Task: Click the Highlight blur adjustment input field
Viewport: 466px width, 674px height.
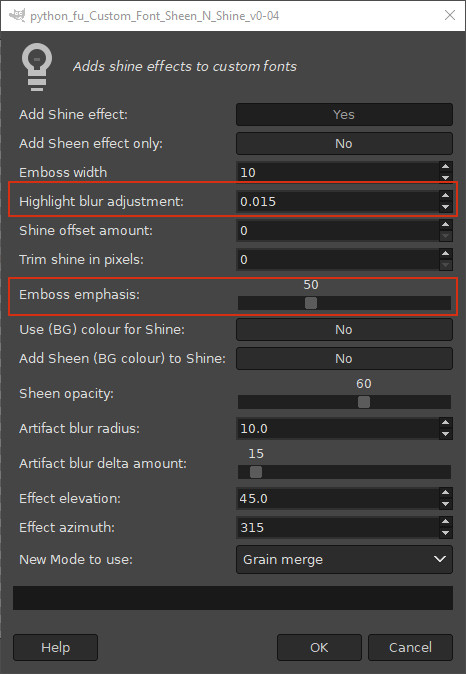Action: click(338, 201)
